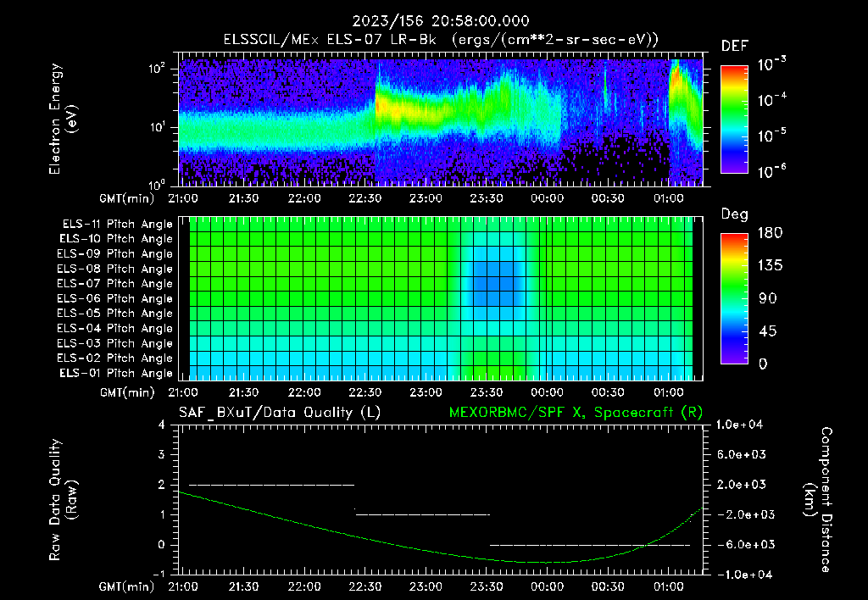This screenshot has width=868, height=600.
Task: Select the ELS-02 Pitch Angle row label
Action: pos(115,358)
